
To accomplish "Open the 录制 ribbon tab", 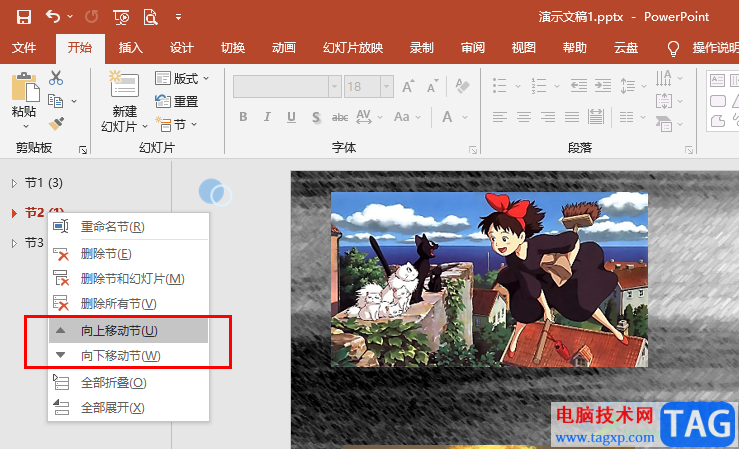I will pos(421,48).
